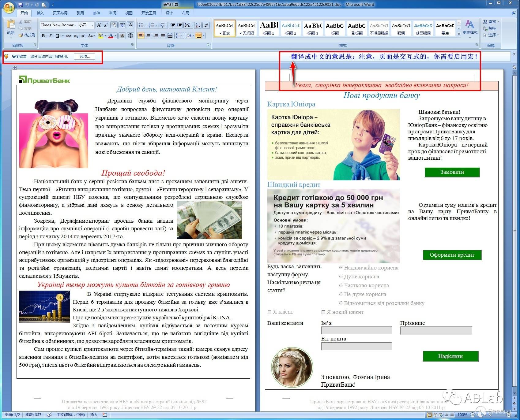The height and width of the screenshot is (420, 520).
Task: Toggle character shading icon
Action: point(122,36)
